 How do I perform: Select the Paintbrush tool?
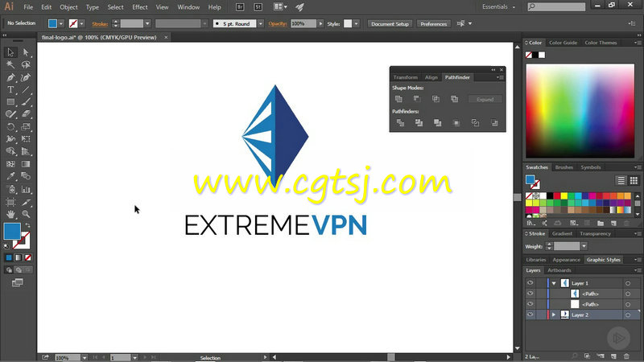pyautogui.click(x=26, y=102)
